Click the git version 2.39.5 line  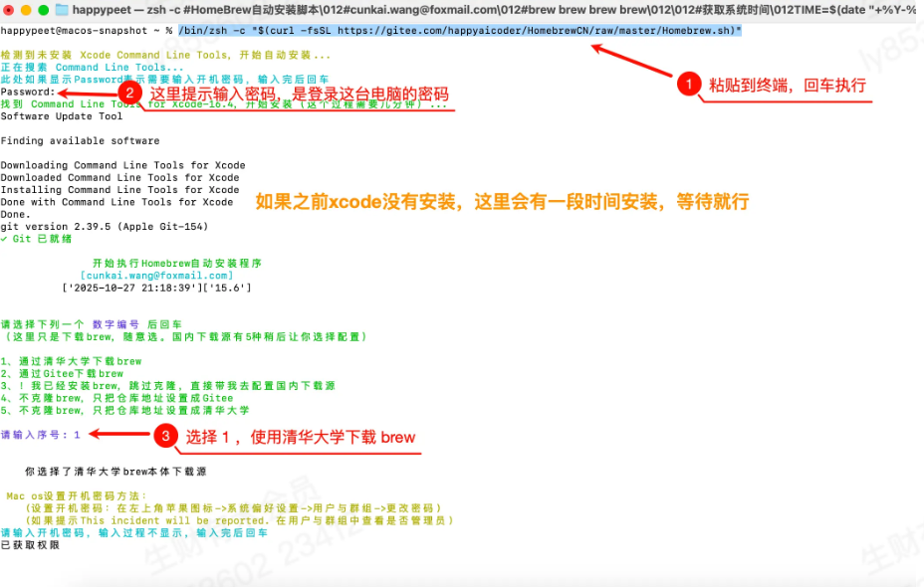pos(105,227)
